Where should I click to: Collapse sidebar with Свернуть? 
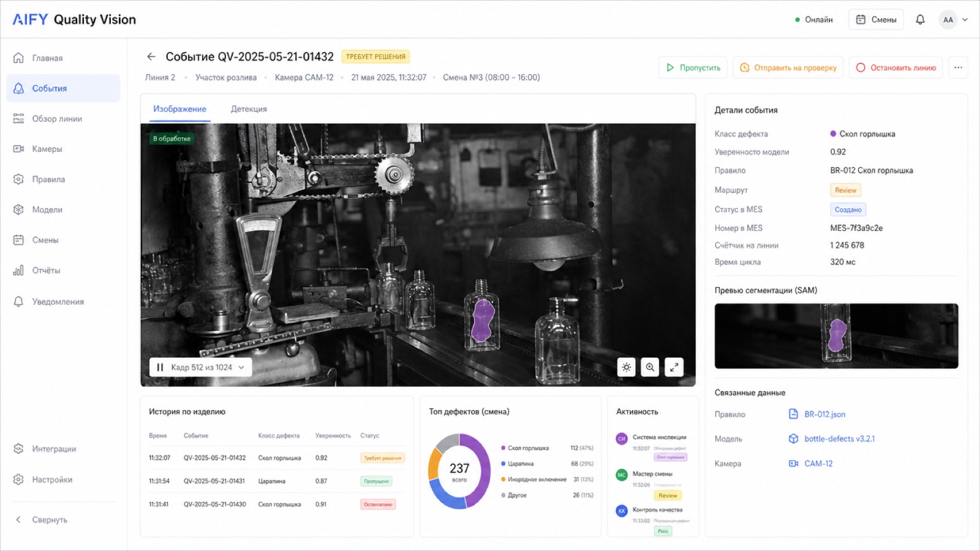coord(42,520)
